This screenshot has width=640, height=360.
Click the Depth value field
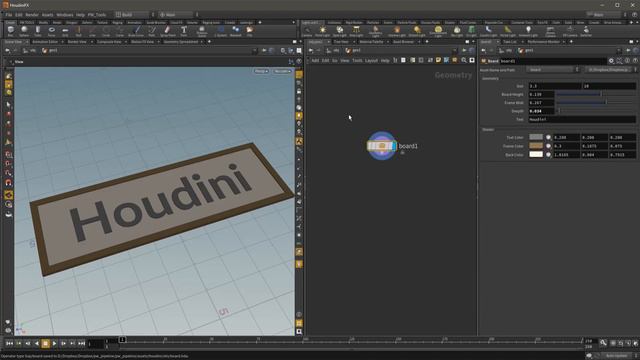click(541, 111)
